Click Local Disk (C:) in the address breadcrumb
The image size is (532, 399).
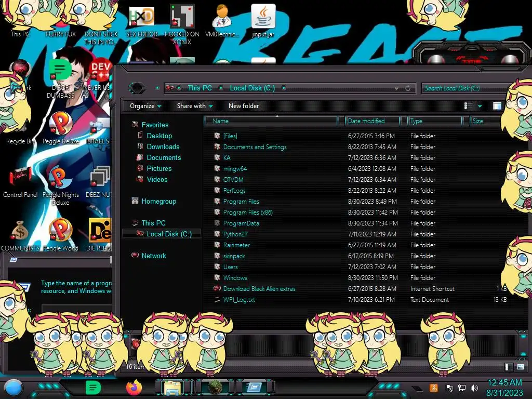pos(252,88)
